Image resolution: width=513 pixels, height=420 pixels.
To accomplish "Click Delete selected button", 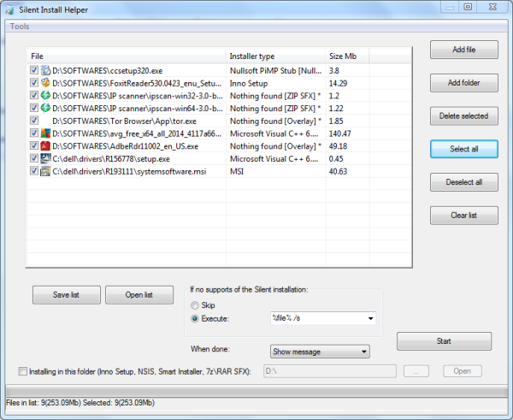I will [464, 115].
